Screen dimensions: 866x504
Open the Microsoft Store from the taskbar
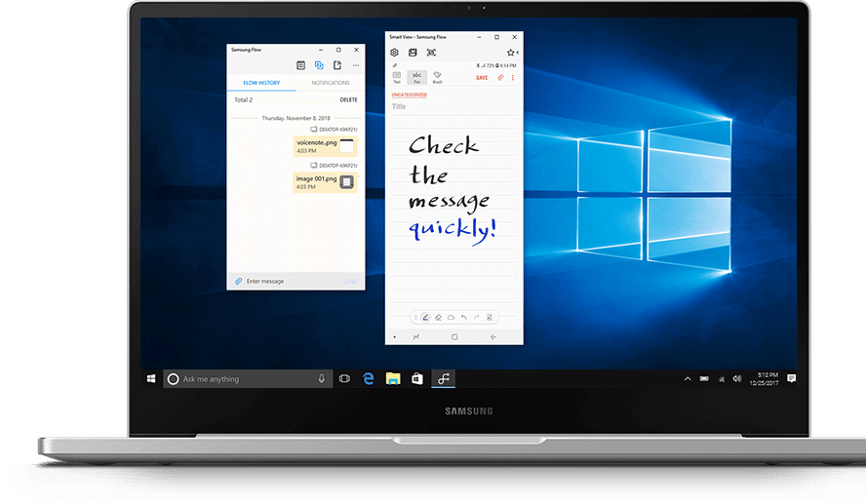(417, 378)
